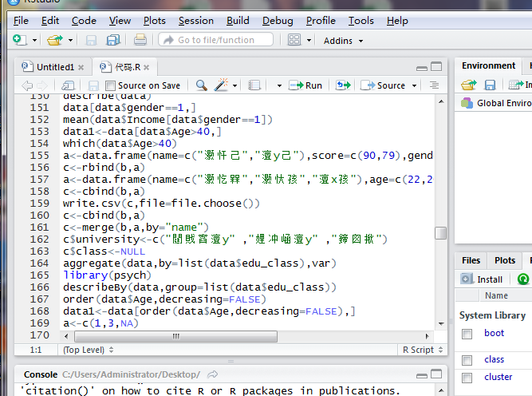This screenshot has width=532, height=396.
Task: Open the Debug menu
Action: [278, 21]
